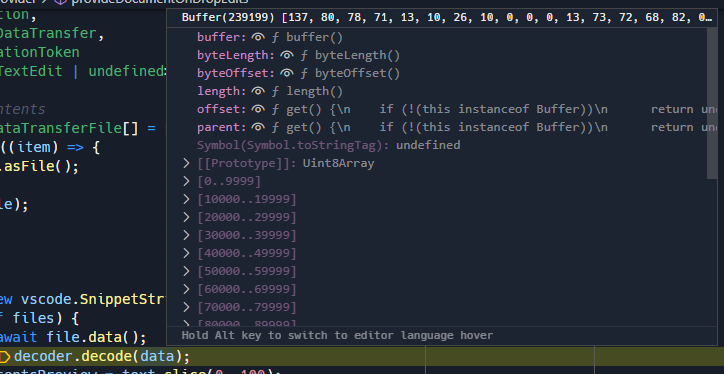Screen dimensions: 724x374
Task: Expand the [0..9999] range
Action: [186, 181]
